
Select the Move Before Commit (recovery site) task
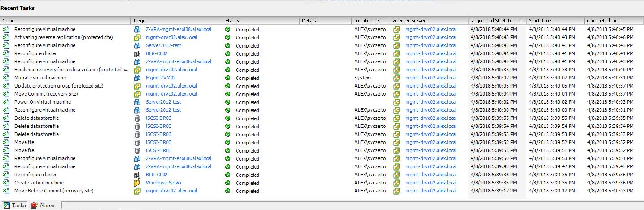click(53, 191)
